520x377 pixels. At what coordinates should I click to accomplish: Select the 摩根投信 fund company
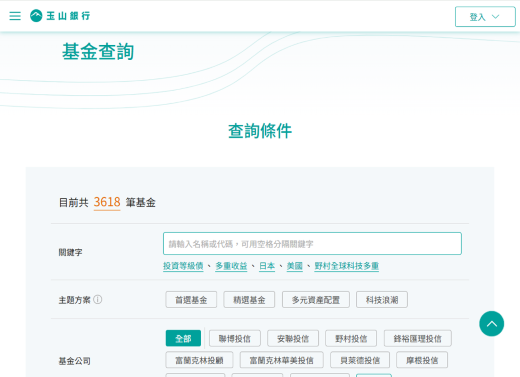[422, 360]
